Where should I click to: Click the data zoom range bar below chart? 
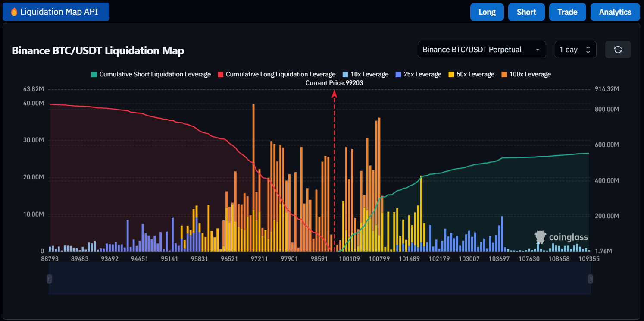pos(320,279)
